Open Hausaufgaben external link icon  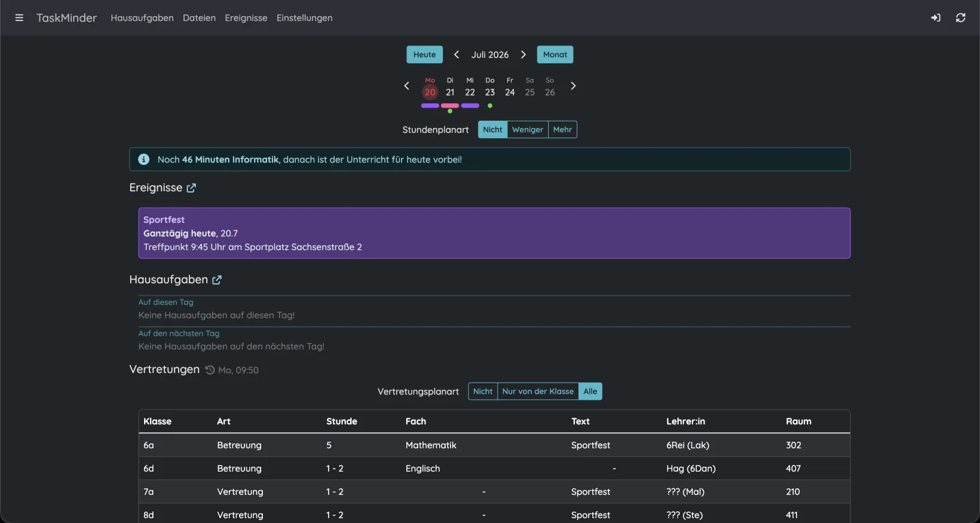pos(217,280)
